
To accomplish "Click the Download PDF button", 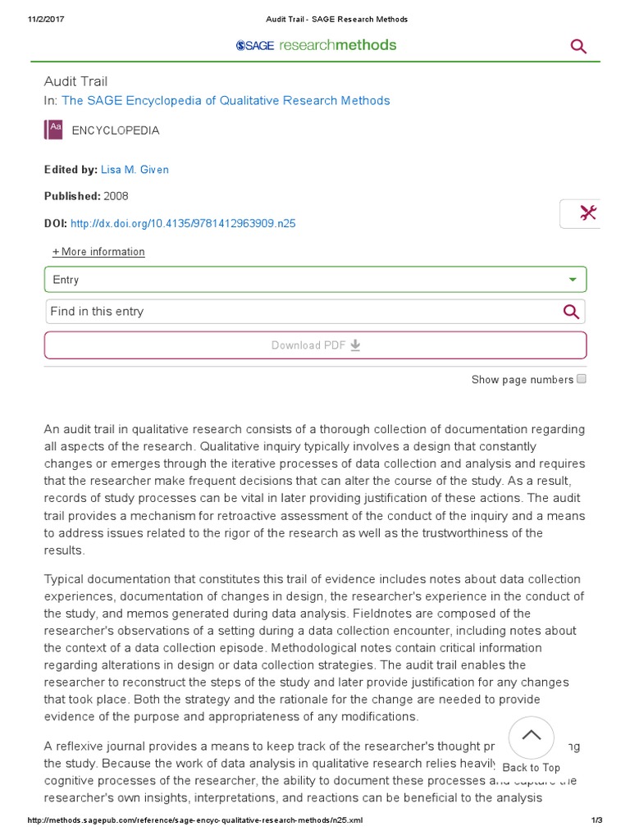I will click(x=315, y=345).
